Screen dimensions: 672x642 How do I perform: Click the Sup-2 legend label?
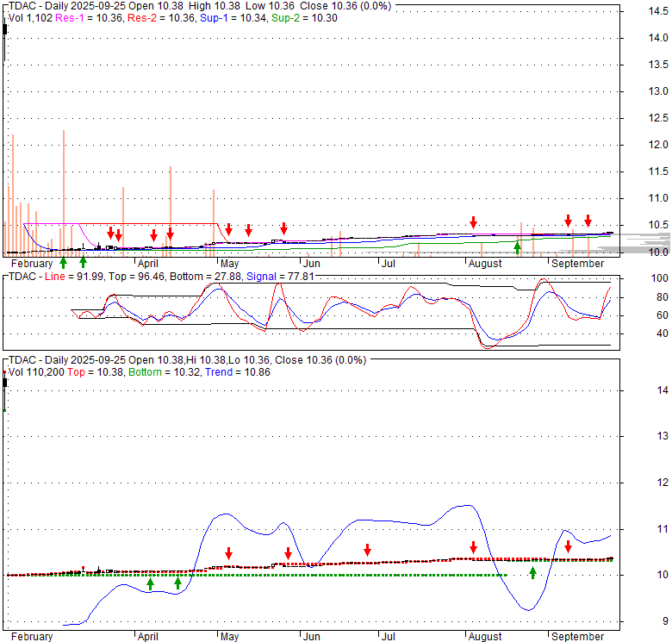(x=285, y=18)
